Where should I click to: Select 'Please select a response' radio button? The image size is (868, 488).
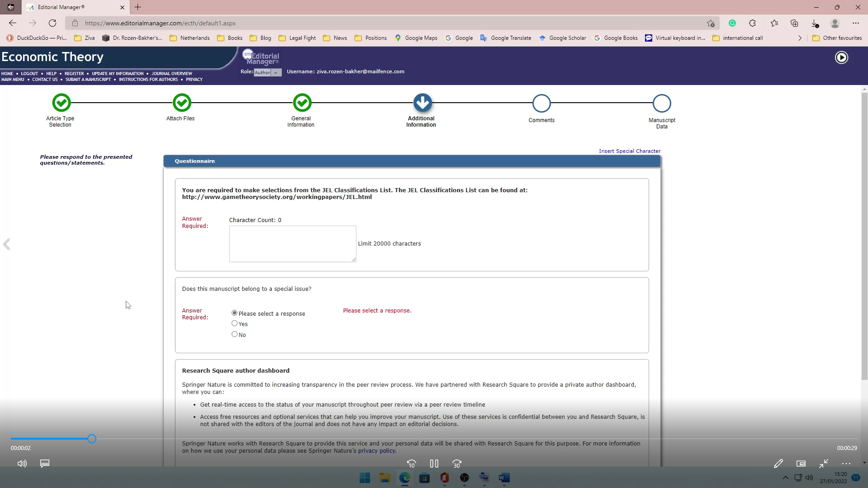(x=234, y=313)
